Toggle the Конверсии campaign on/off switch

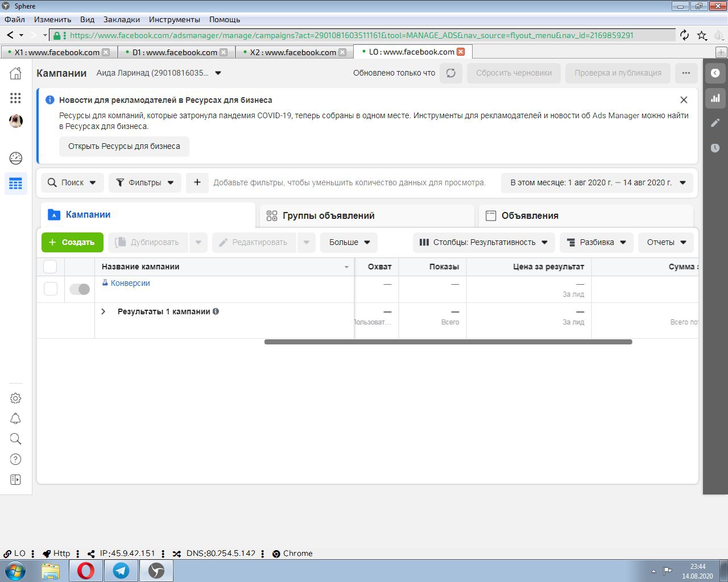(80, 289)
